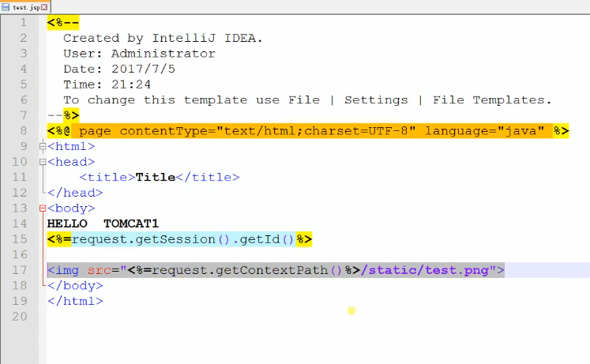Click the </body> closing tag
The height and width of the screenshot is (364, 590).
click(x=75, y=285)
